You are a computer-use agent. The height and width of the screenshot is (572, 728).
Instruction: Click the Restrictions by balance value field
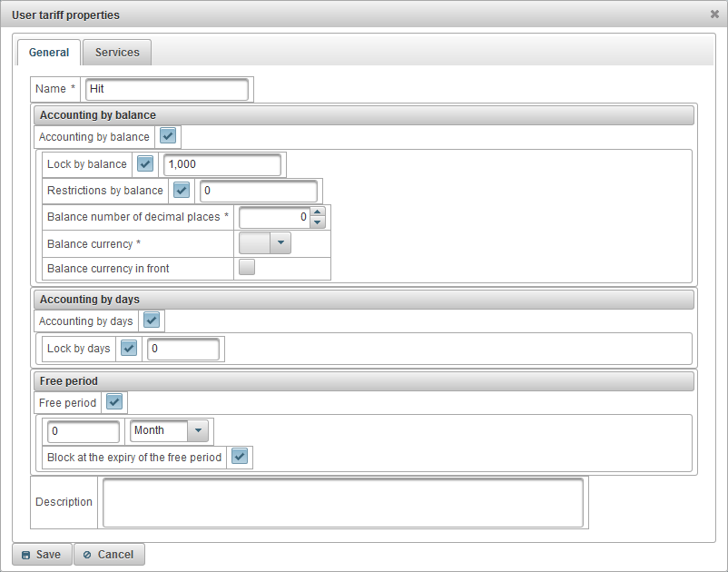[258, 191]
